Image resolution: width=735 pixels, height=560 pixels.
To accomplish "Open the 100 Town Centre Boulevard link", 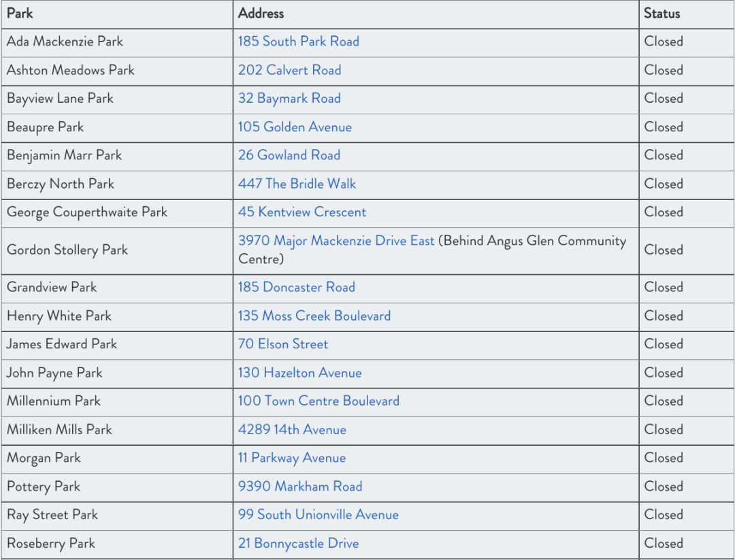I will [318, 401].
